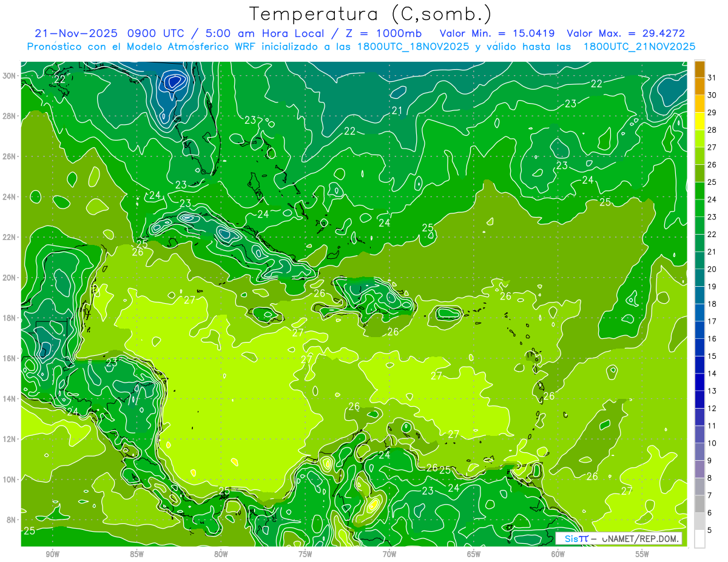728x562 pixels.
Task: Pick the lime swatch between 27 and 28
Action: tap(699, 139)
